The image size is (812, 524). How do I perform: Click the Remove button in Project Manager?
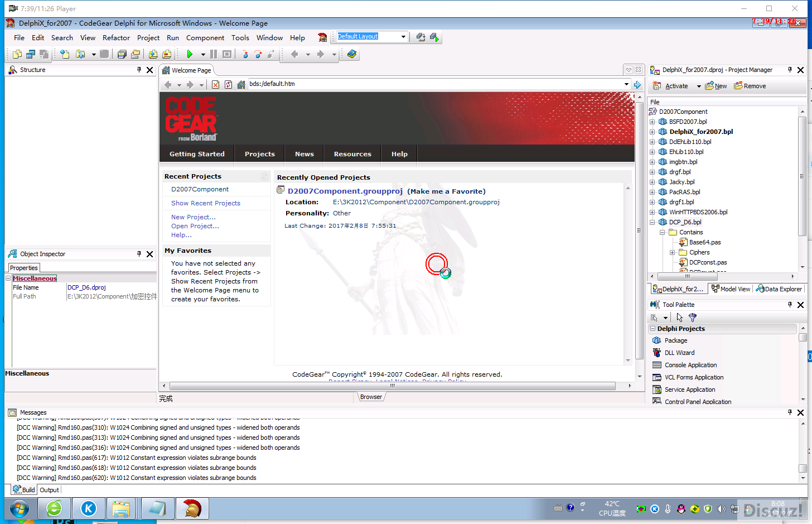[x=750, y=86]
